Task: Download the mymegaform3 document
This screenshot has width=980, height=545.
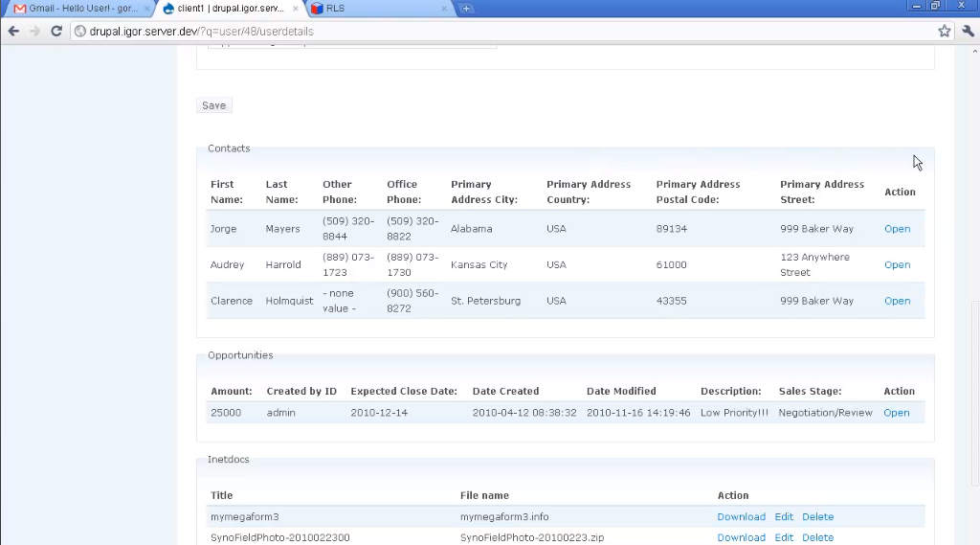Action: click(x=742, y=516)
